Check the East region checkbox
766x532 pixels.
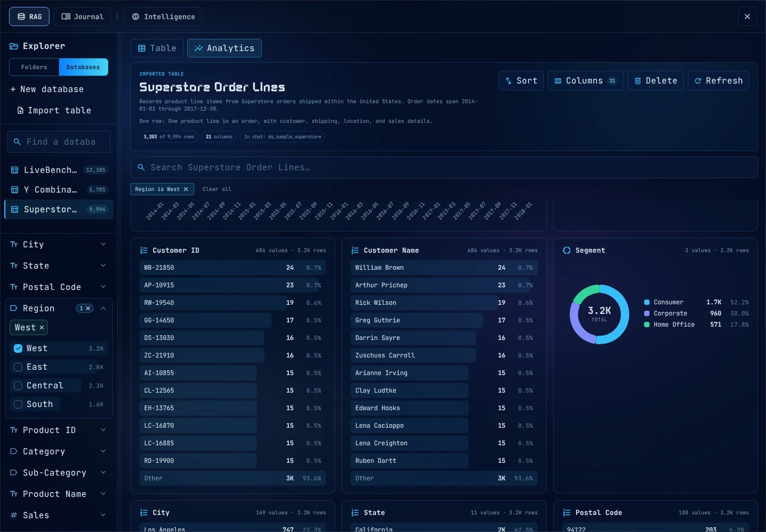(x=18, y=367)
